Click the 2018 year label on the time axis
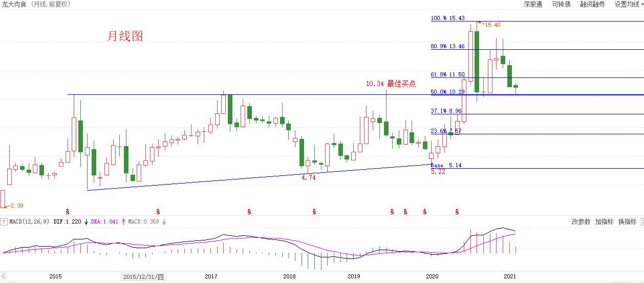The width and height of the screenshot is (644, 283). click(x=289, y=276)
